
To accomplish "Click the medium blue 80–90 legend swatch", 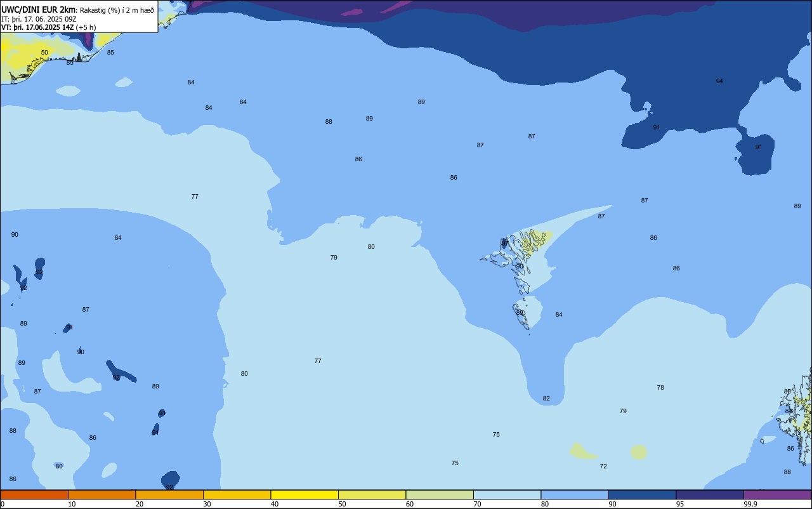I will tap(575, 494).
